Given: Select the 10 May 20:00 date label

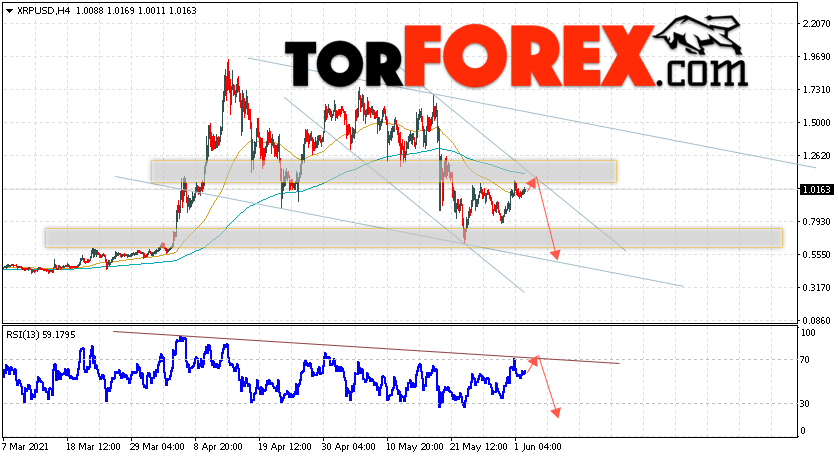Looking at the screenshot, I should 414,447.
